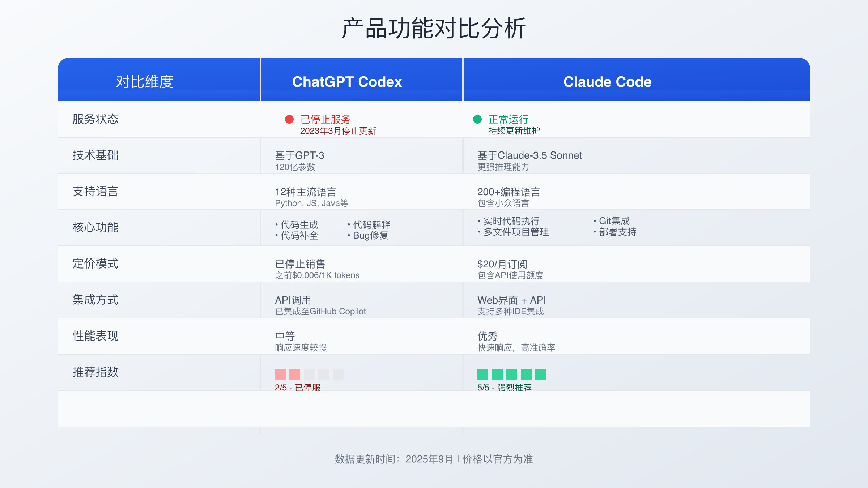Click the Web界面 + API cell

coord(512,300)
